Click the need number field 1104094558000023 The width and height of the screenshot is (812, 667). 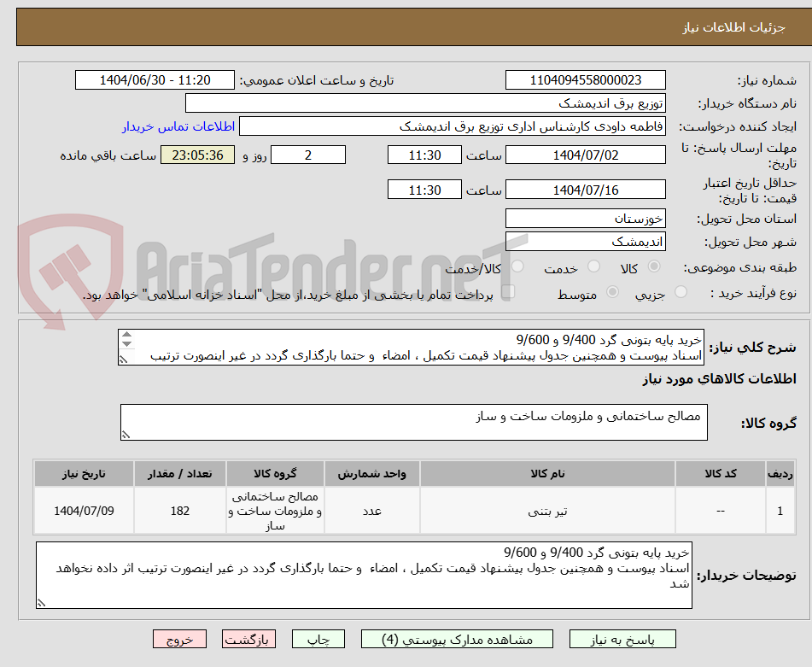(x=586, y=79)
